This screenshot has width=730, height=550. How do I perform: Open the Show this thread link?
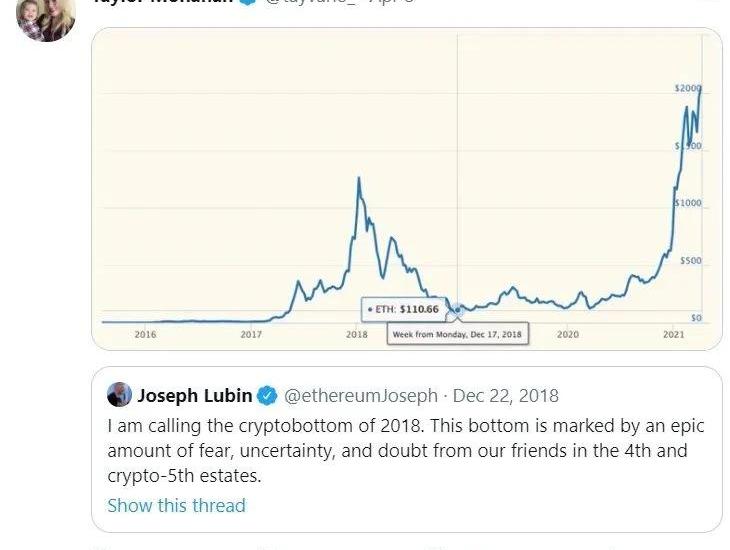point(176,505)
